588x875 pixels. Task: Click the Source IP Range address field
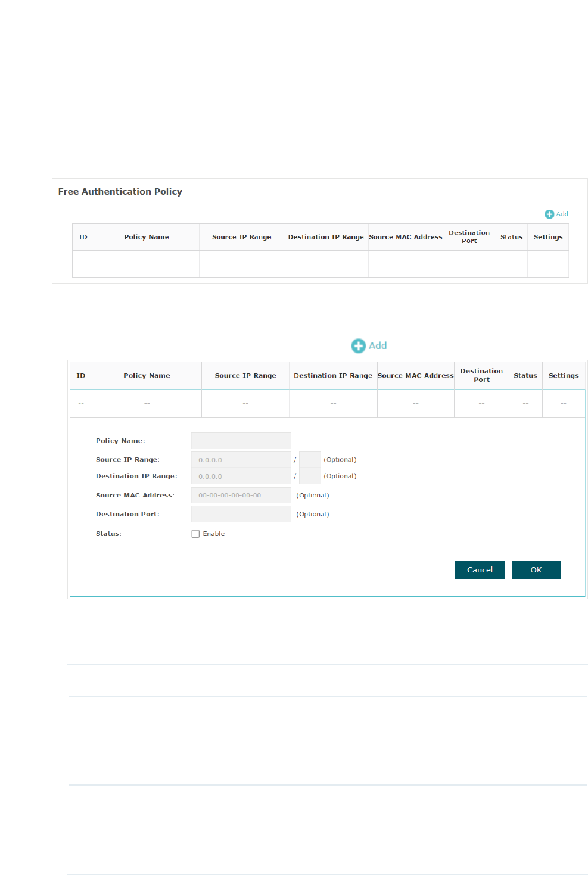pyautogui.click(x=241, y=460)
